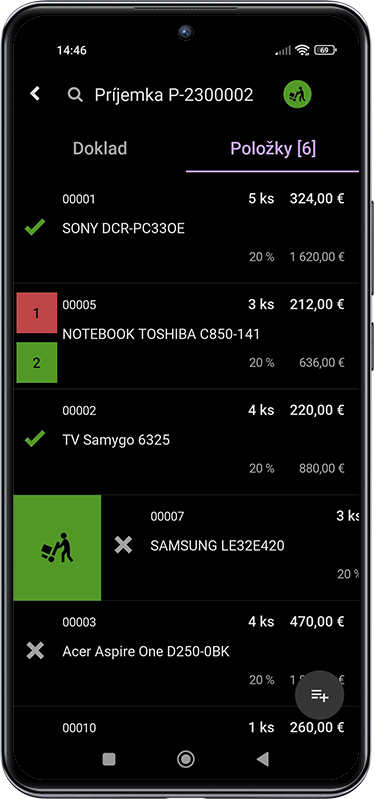Tap the Android recent apps square button
Image resolution: width=374 pixels, height=799 pixels.
tap(109, 759)
